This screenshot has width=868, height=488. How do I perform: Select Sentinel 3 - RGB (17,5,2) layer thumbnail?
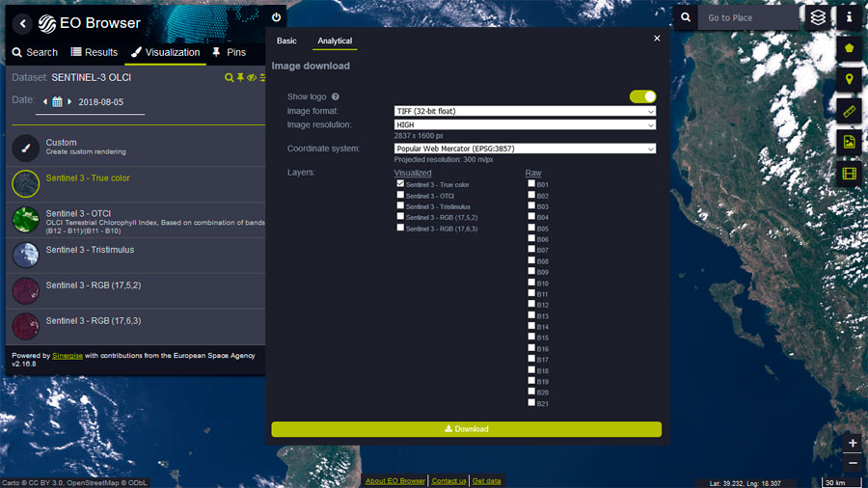(x=25, y=290)
